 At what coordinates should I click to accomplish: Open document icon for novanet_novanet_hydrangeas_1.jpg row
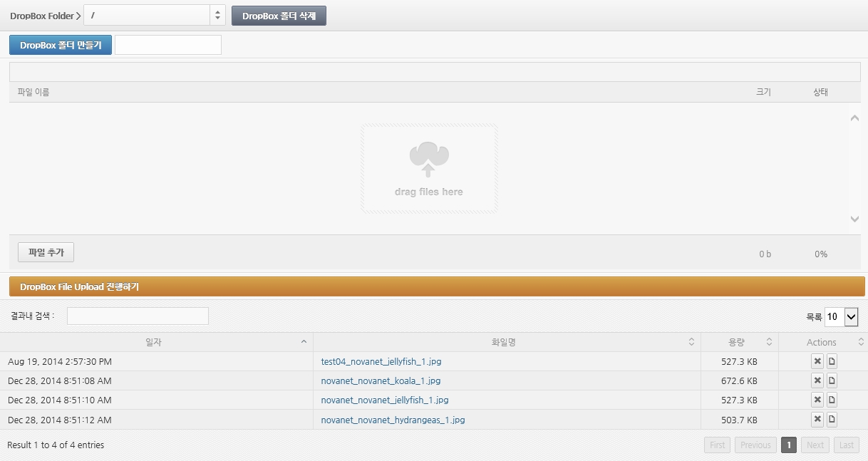[832, 419]
